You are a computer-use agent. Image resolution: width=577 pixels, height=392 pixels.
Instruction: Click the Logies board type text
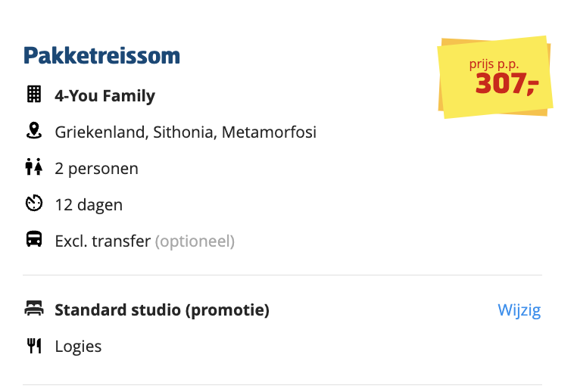[x=78, y=347]
